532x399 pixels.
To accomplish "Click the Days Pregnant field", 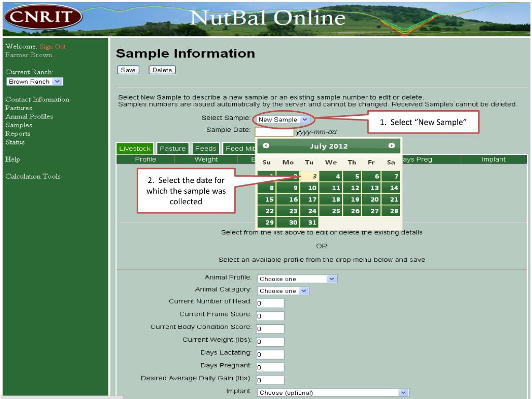I will pyautogui.click(x=270, y=367).
